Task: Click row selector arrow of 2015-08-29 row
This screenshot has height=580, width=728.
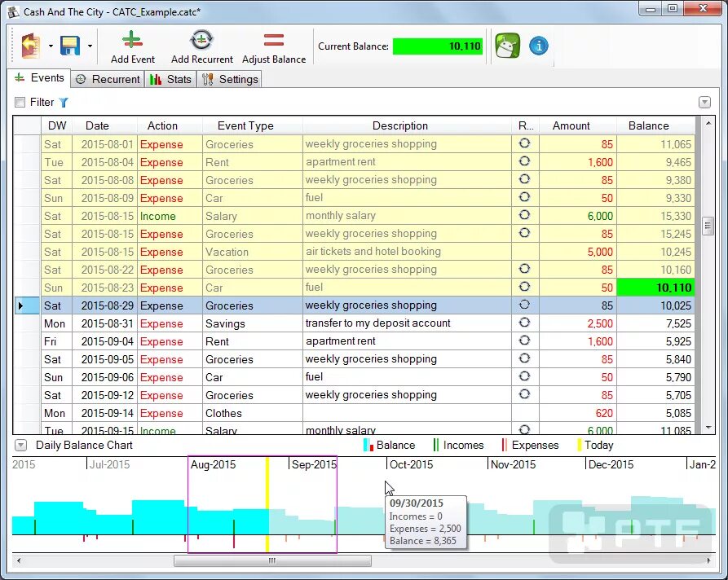Action: pos(27,305)
